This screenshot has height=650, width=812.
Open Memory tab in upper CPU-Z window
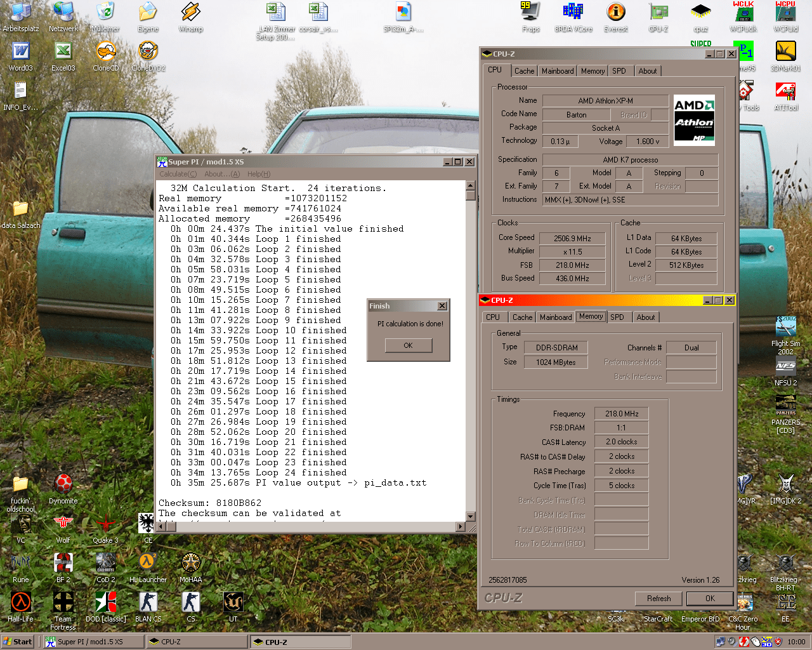(593, 71)
